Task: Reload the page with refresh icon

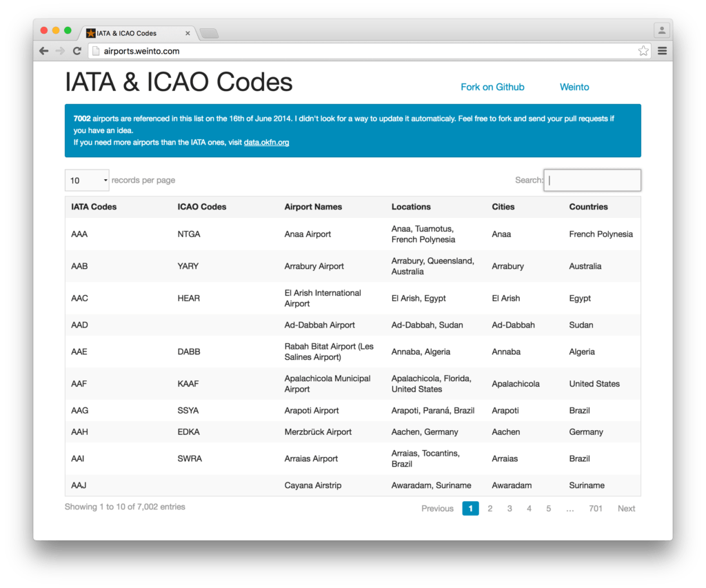Action: tap(77, 51)
